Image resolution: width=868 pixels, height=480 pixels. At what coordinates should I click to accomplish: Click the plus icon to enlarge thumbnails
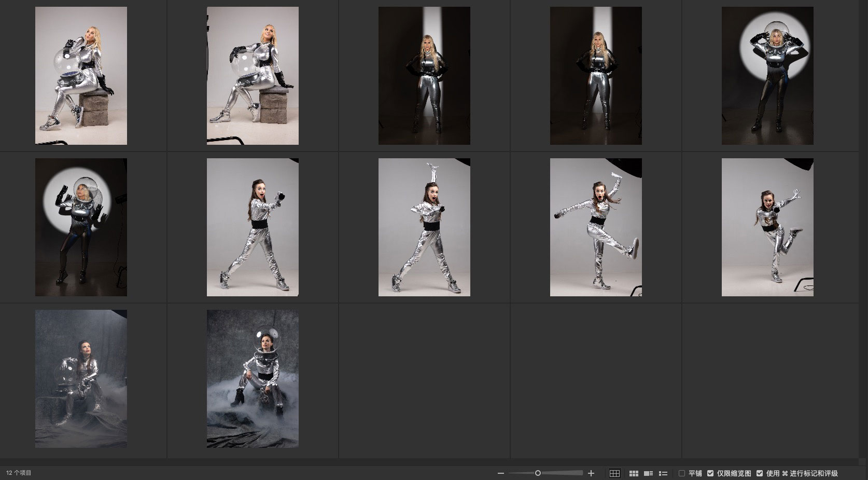(x=591, y=473)
